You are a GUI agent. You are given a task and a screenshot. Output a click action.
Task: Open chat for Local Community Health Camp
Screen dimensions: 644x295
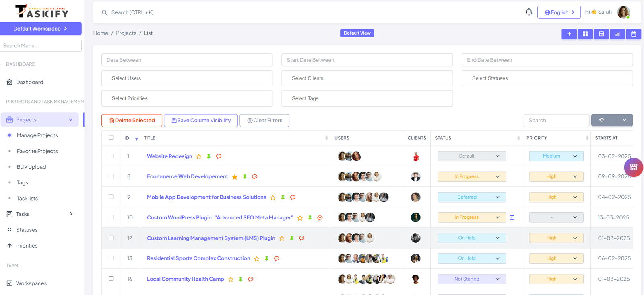point(251,279)
